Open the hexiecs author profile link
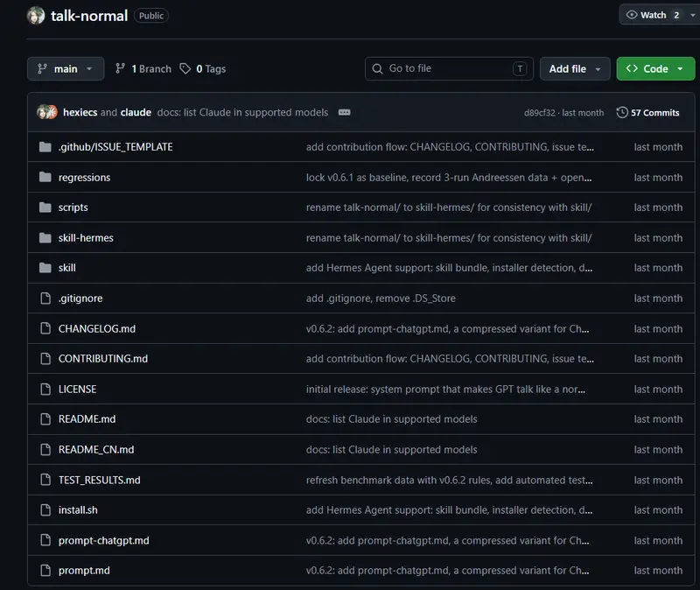This screenshot has width=700, height=590. pos(80,113)
